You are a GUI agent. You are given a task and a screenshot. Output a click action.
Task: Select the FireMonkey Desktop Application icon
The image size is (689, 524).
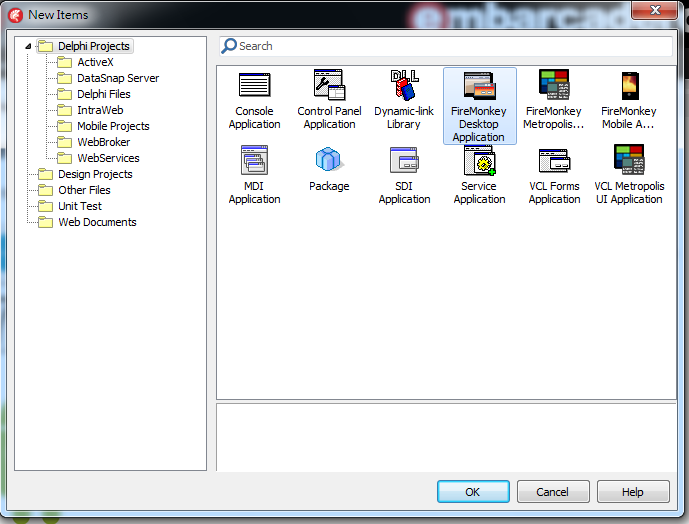click(x=479, y=85)
